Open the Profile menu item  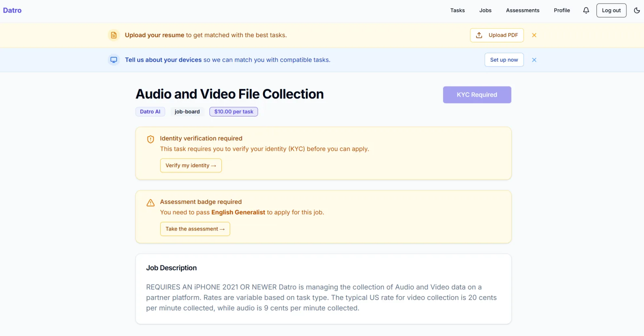[562, 10]
